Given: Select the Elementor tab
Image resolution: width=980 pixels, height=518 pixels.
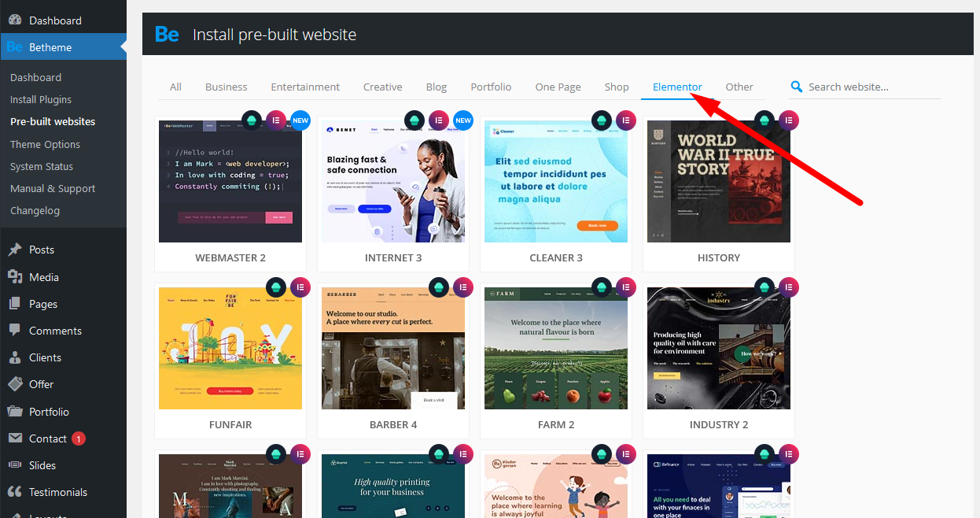Looking at the screenshot, I should [677, 87].
